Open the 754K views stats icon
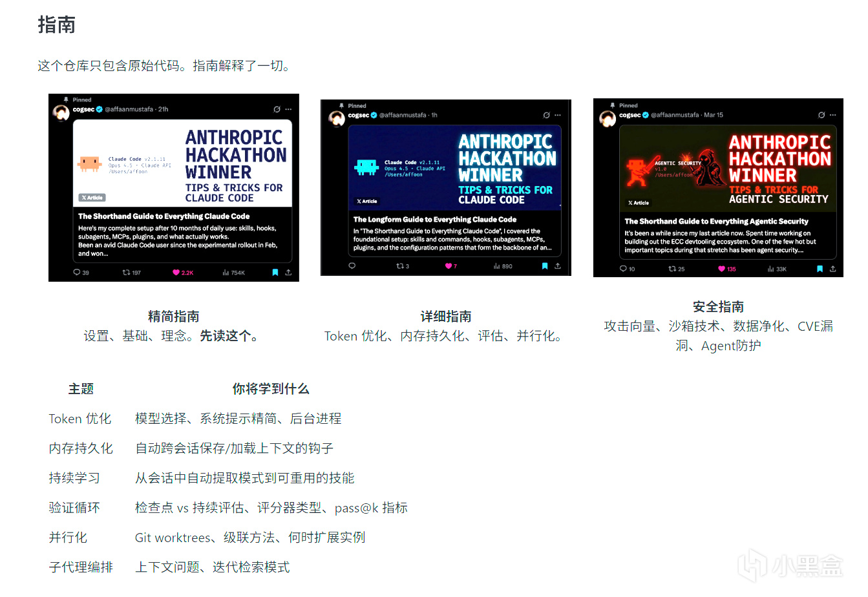868x597 pixels. 226,273
